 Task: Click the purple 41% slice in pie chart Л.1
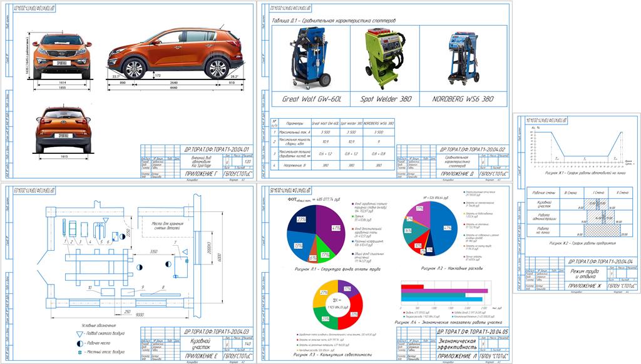point(332,228)
